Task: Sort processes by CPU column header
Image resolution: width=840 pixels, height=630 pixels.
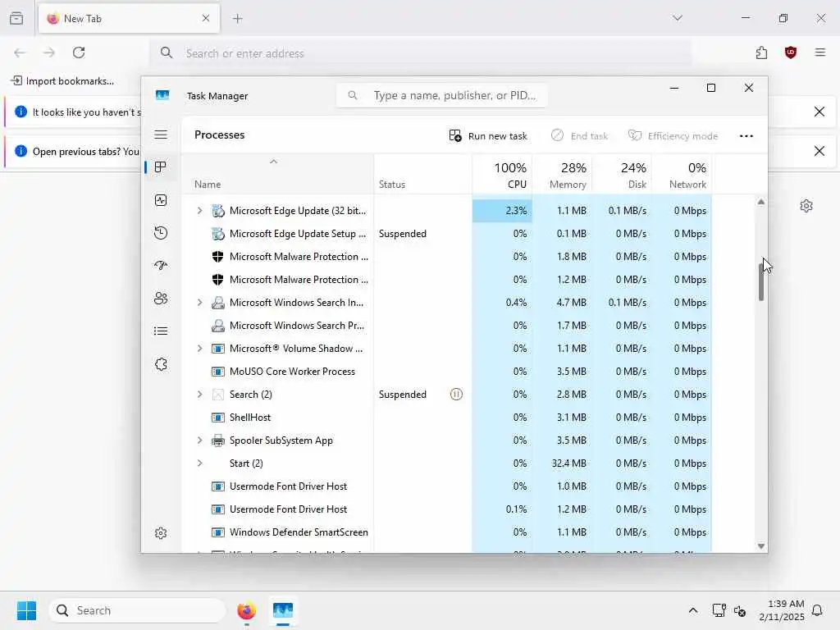Action: tap(503, 176)
